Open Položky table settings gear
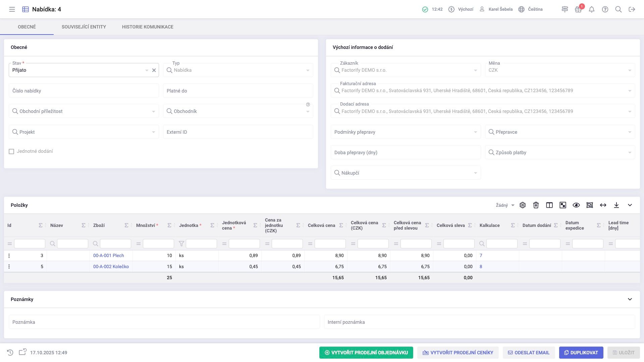The height and width of the screenshot is (362, 644). click(523, 205)
